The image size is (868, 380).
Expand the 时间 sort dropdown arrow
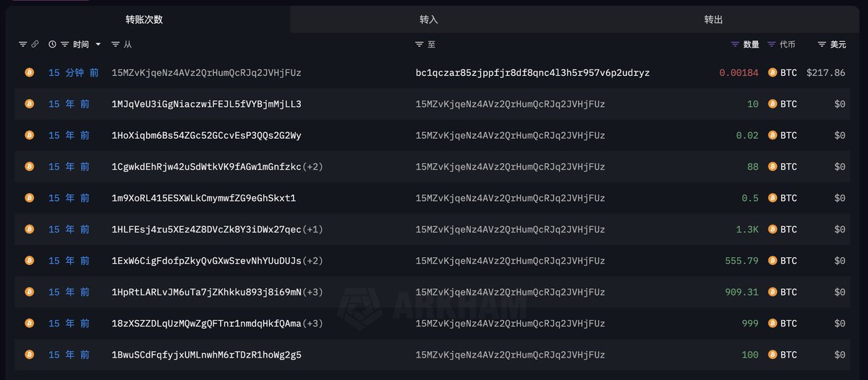(98, 45)
